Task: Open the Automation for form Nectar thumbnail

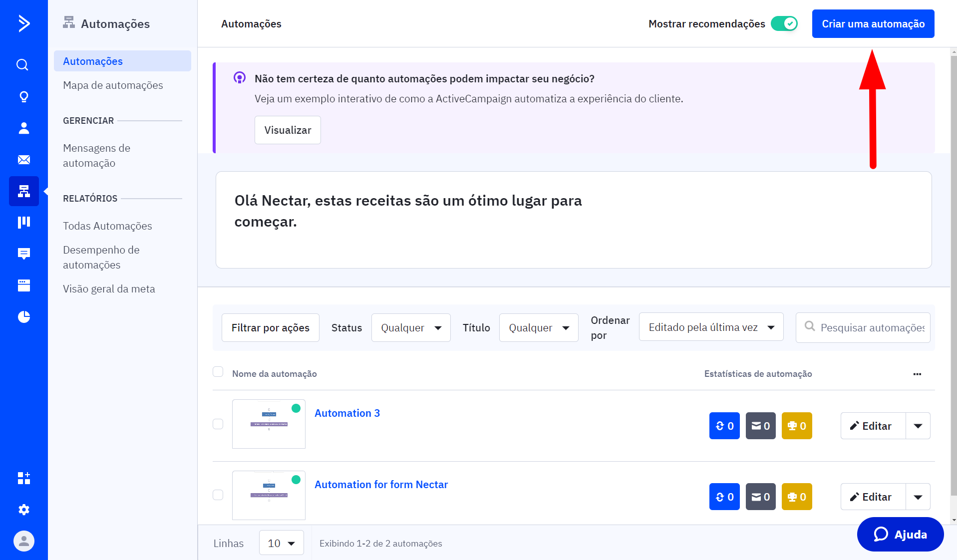Action: click(x=269, y=495)
